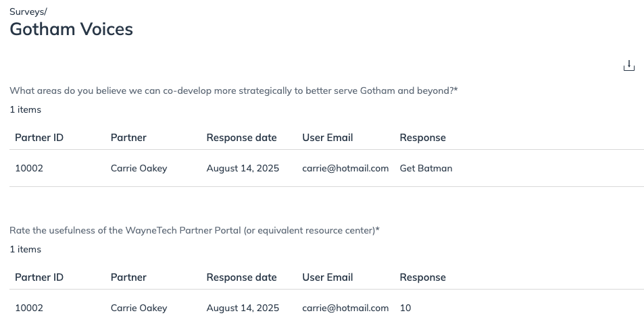Click the Response header above the 10 rating
This screenshot has width=644, height=326.
(422, 277)
